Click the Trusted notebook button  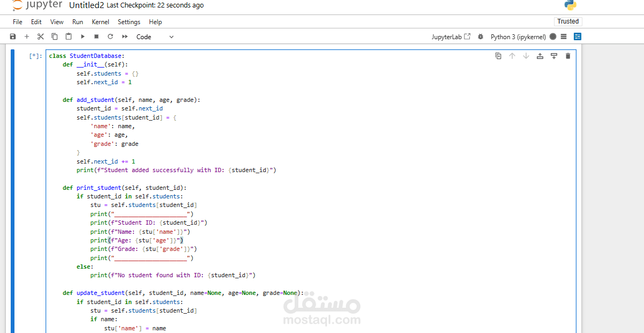coord(568,21)
